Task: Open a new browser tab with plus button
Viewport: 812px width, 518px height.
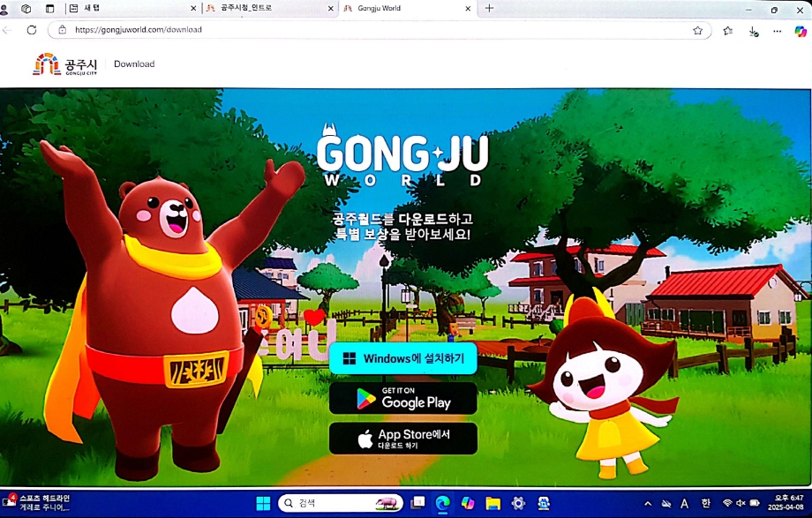Action: 489,8
